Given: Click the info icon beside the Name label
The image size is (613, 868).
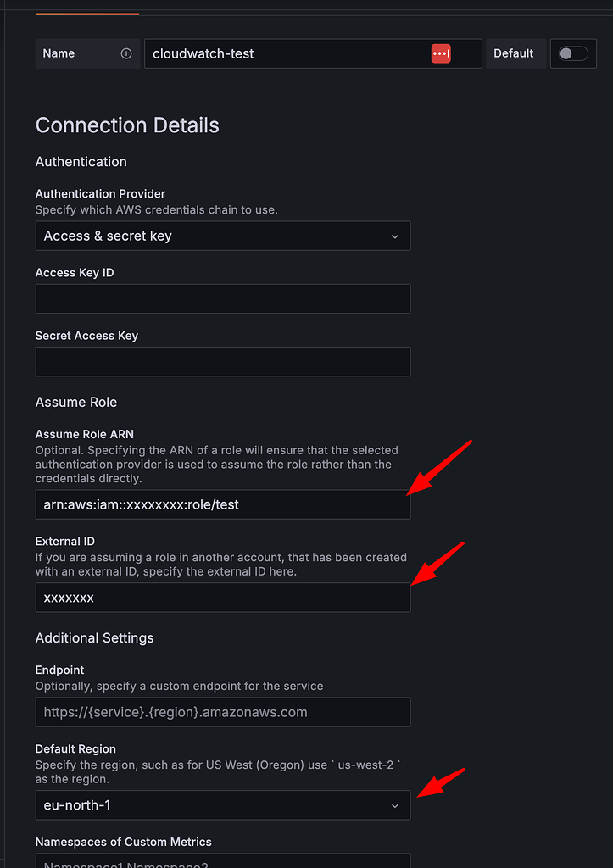Looking at the screenshot, I should (x=125, y=53).
